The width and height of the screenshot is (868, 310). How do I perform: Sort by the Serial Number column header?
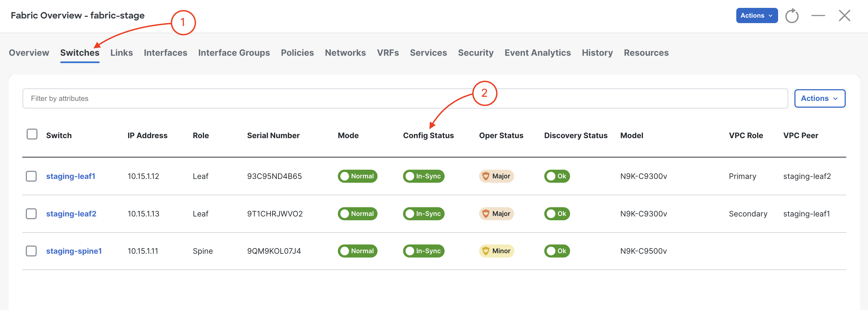273,135
